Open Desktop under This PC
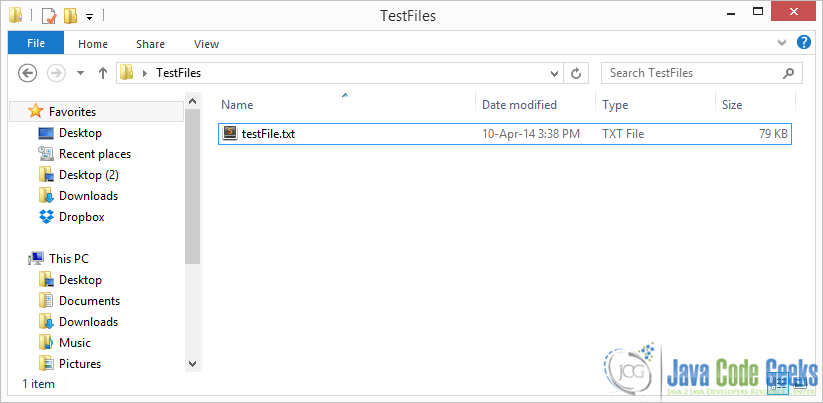 click(80, 280)
